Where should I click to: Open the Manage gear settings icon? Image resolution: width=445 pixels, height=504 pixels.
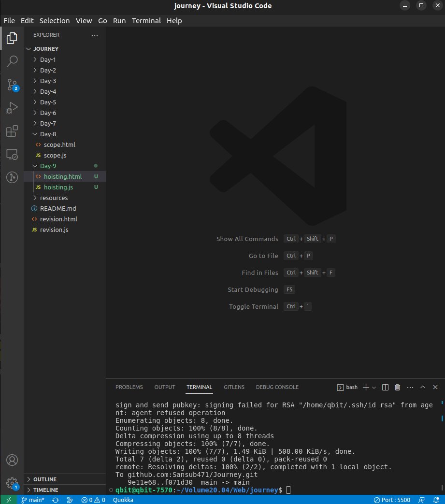pos(12,483)
